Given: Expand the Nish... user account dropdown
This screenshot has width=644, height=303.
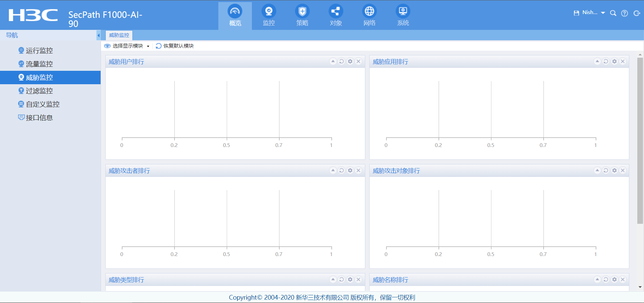Looking at the screenshot, I should coord(603,13).
